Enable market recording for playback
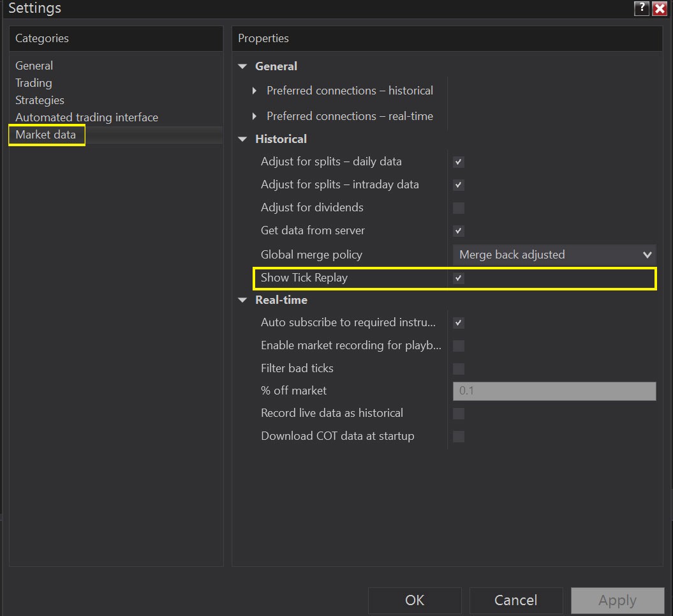 click(x=458, y=345)
